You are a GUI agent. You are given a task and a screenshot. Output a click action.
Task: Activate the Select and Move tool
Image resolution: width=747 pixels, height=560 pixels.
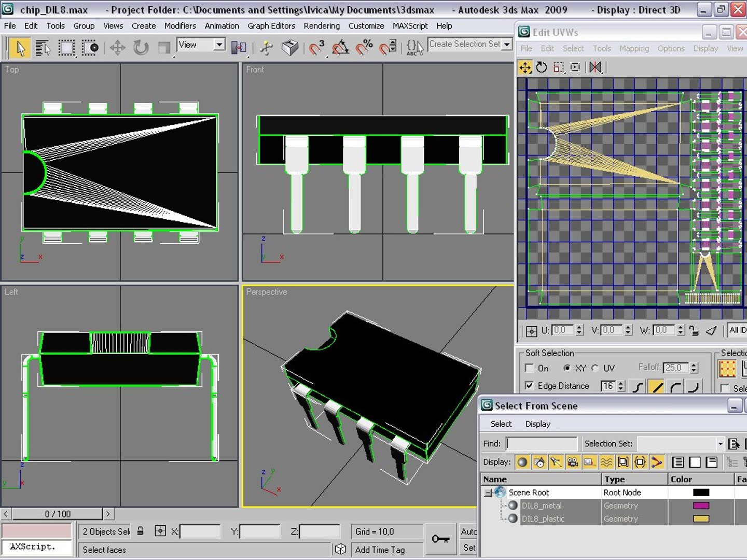tap(117, 48)
